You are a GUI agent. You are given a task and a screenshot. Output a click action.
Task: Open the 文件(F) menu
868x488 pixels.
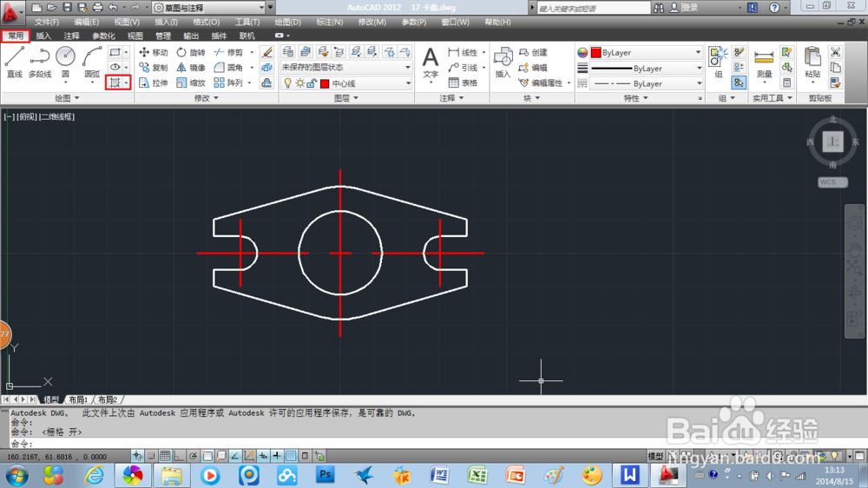[x=47, y=23]
